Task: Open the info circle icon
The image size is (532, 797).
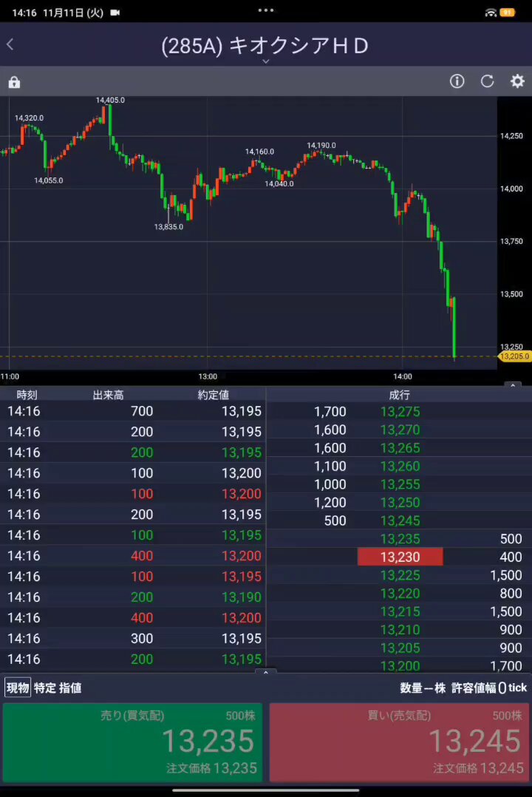Action: click(x=457, y=81)
